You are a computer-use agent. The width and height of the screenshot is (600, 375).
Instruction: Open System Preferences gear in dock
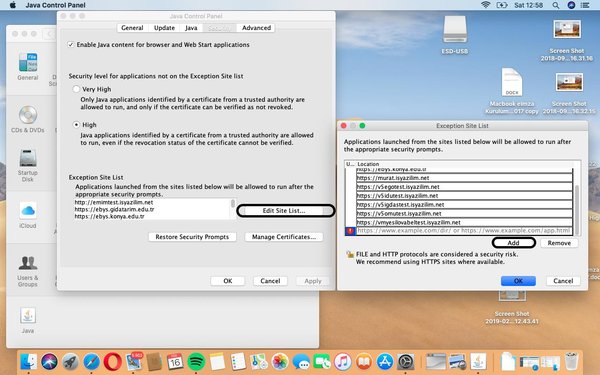406,361
